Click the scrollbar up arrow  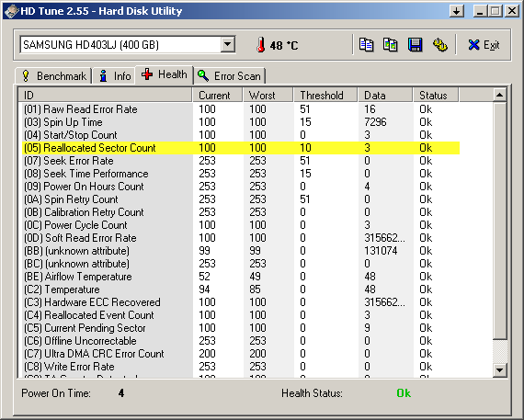point(499,95)
